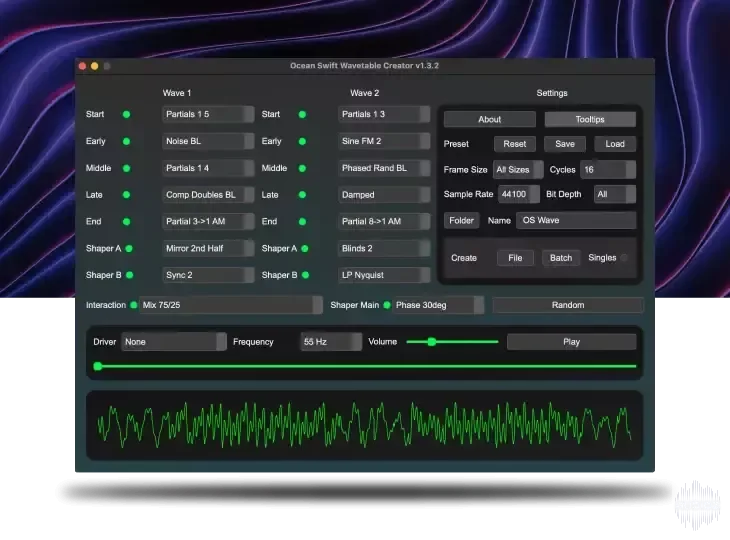This screenshot has height=540, width=730.
Task: Toggle the Wave 1 Shaper B indicator
Action: click(x=129, y=275)
